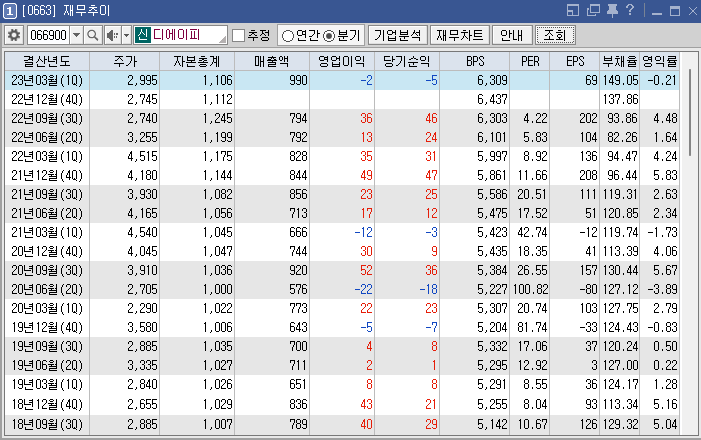Select the row 19년06월(2Q)
The width and height of the screenshot is (701, 440).
(342, 365)
